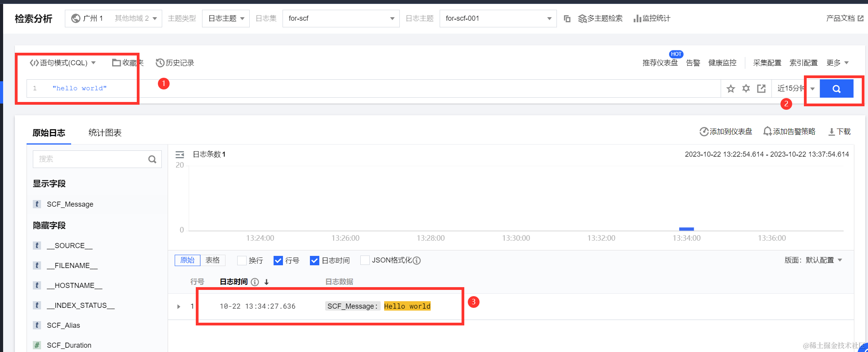Screen dimensions: 868x352
Task: Click the chart collapse icon beside 日志条数
Action: click(180, 155)
